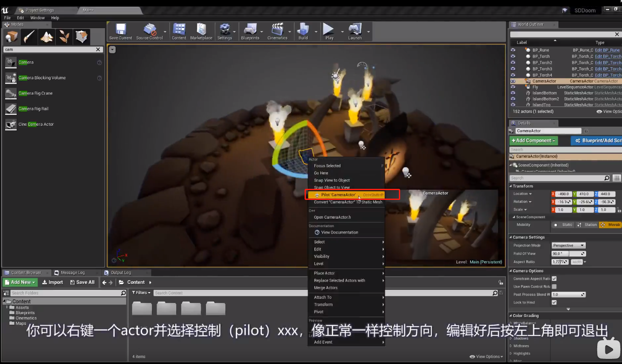
Task: Click Camera Rig Crane icon
Action: (x=11, y=93)
